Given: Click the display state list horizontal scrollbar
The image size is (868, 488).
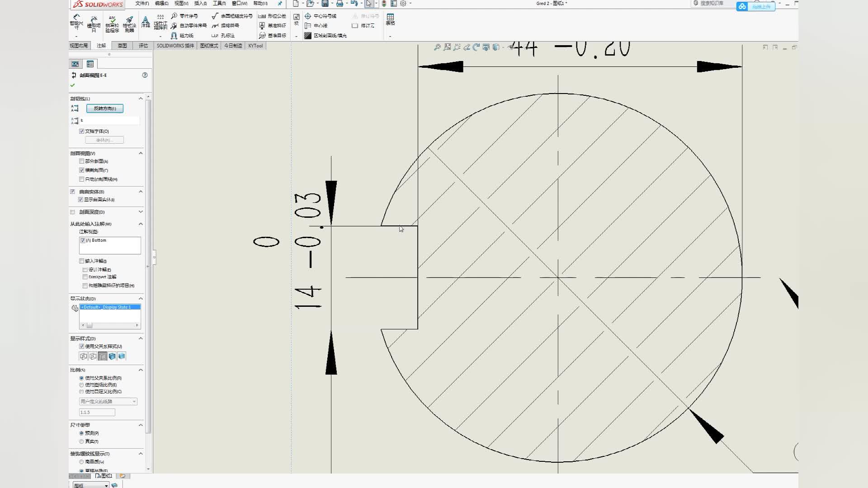Looking at the screenshot, I should 110,325.
